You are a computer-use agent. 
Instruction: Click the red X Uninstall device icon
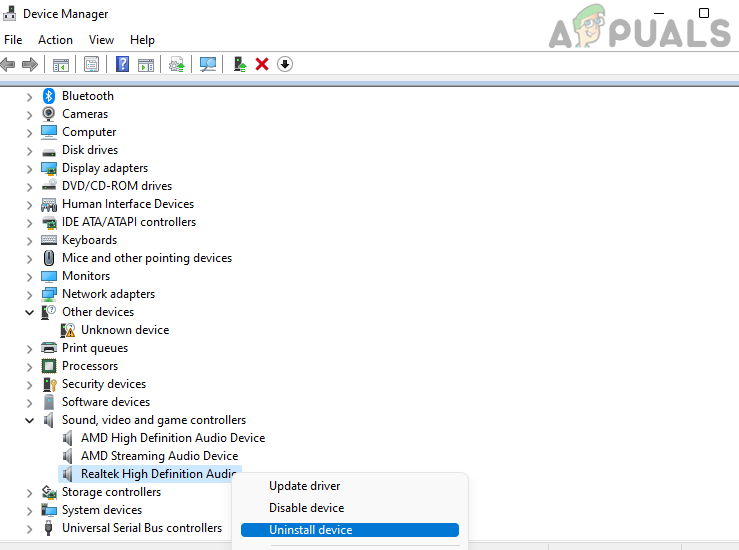[262, 64]
